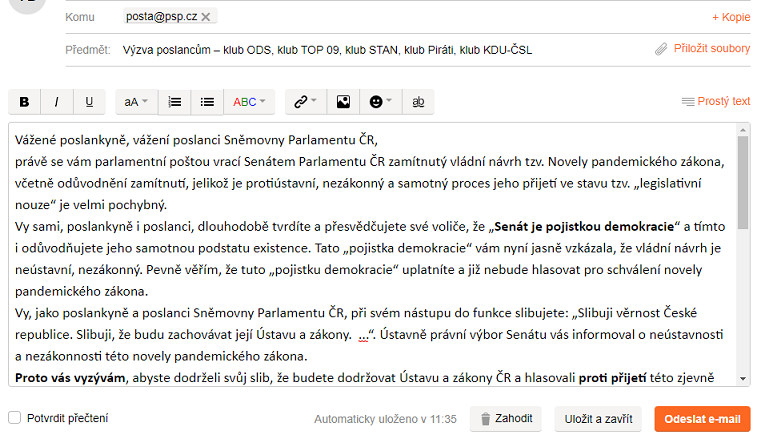Toggle italic formatting
This screenshot has width=759, height=441.
pyautogui.click(x=56, y=102)
